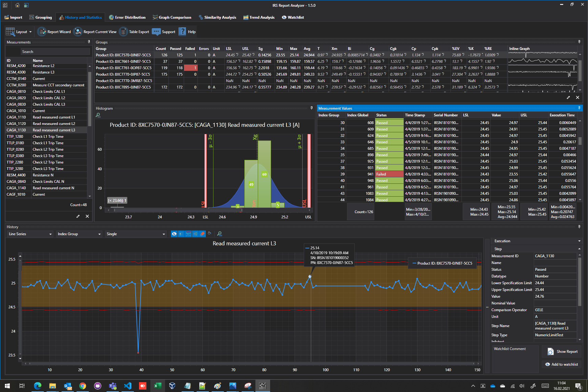The width and height of the screenshot is (588, 392).
Task: Open Google Chrome from the taskbar
Action: click(83, 386)
